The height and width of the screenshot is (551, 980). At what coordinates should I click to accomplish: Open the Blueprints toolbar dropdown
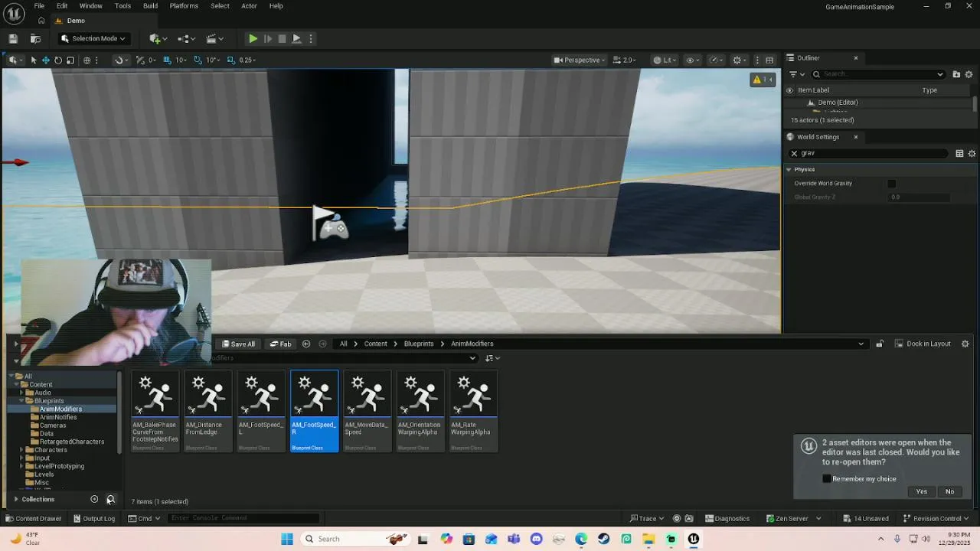186,38
